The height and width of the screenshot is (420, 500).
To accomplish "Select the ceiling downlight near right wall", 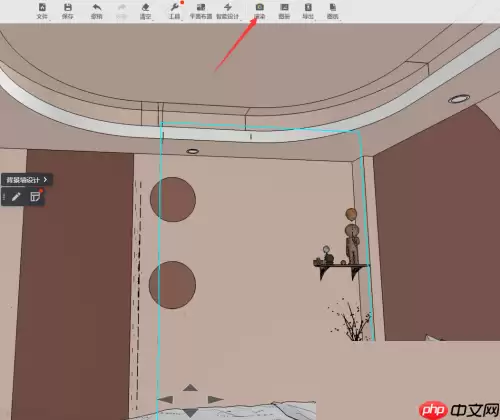I will pos(459,99).
